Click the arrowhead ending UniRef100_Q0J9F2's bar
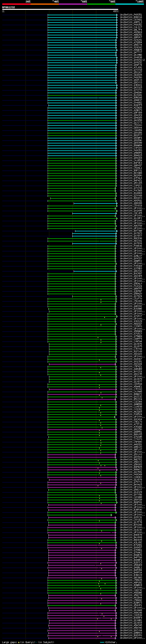 click(x=117, y=218)
